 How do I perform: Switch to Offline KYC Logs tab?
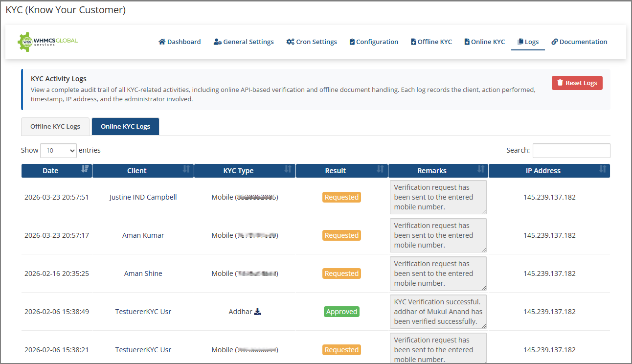point(55,127)
